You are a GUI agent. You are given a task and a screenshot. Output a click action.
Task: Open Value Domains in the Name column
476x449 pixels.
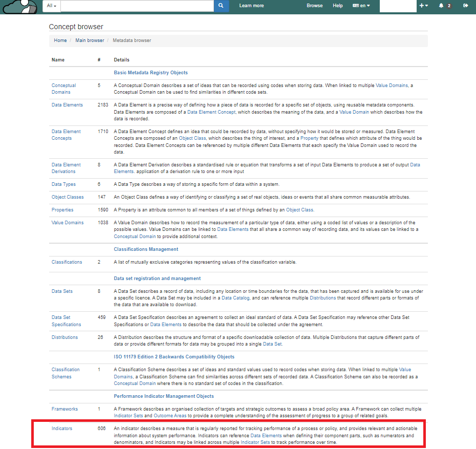pyautogui.click(x=67, y=223)
